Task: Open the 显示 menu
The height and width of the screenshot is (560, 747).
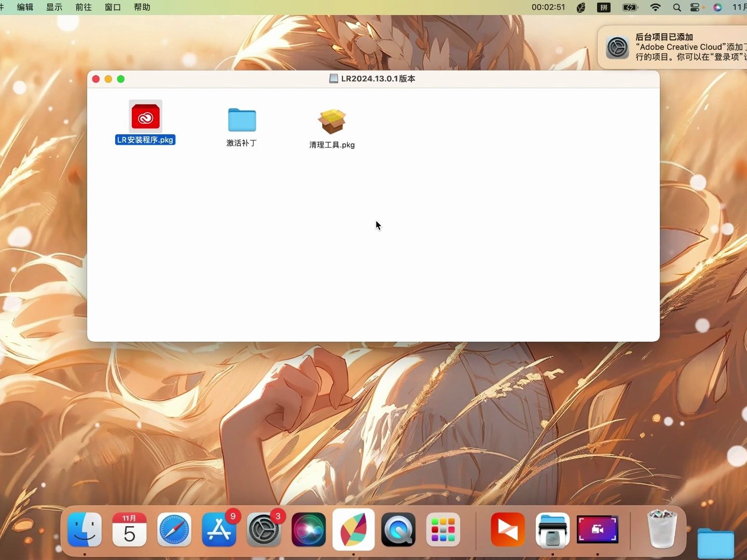Action: tap(54, 7)
